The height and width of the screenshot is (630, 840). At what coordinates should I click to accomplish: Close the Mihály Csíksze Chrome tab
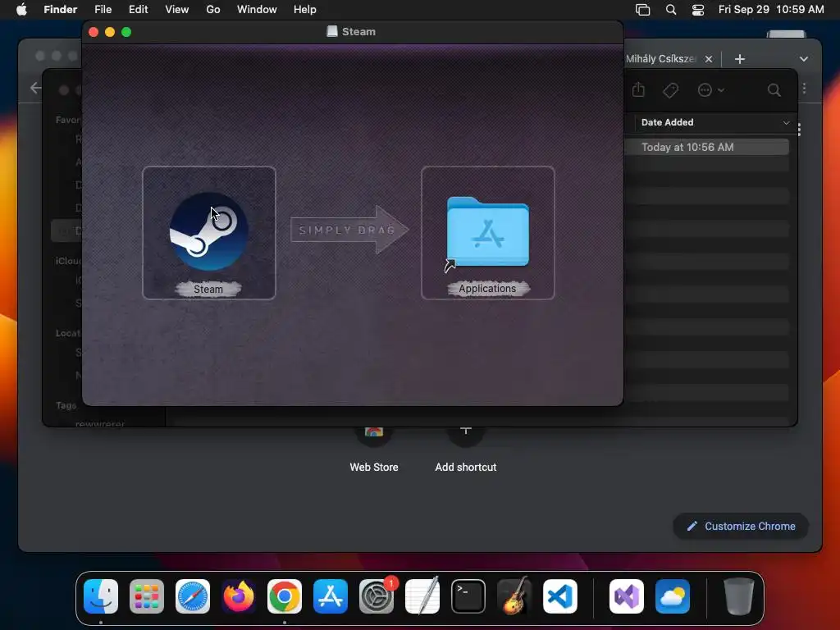click(708, 59)
